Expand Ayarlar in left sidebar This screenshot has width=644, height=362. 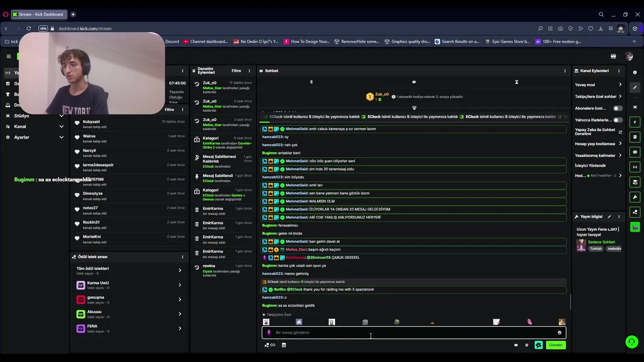[34, 137]
